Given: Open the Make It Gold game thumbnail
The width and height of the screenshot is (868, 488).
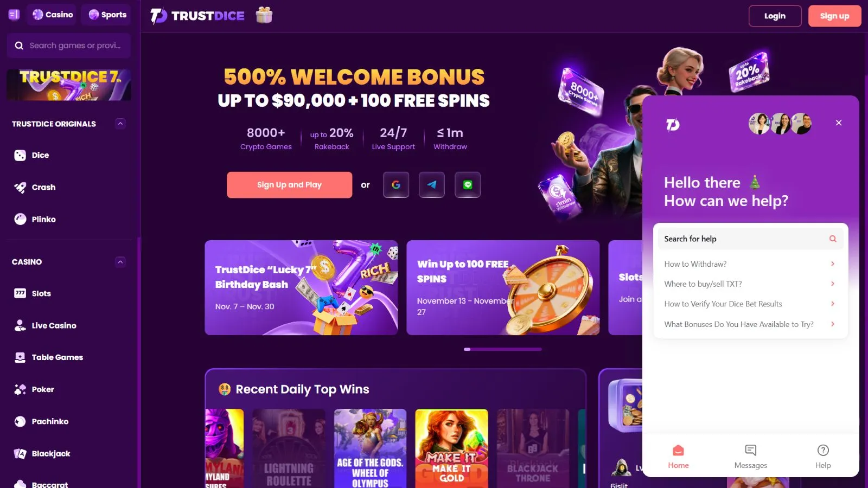Looking at the screenshot, I should [x=451, y=448].
